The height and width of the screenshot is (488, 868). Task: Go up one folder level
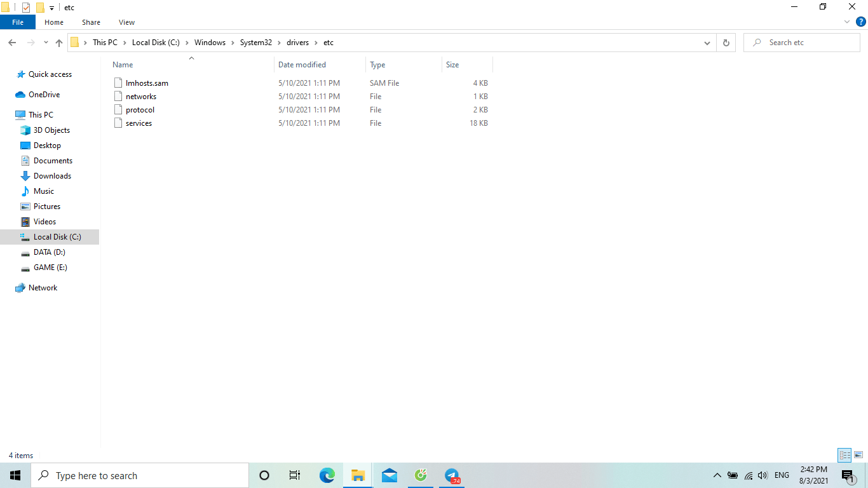tap(59, 43)
